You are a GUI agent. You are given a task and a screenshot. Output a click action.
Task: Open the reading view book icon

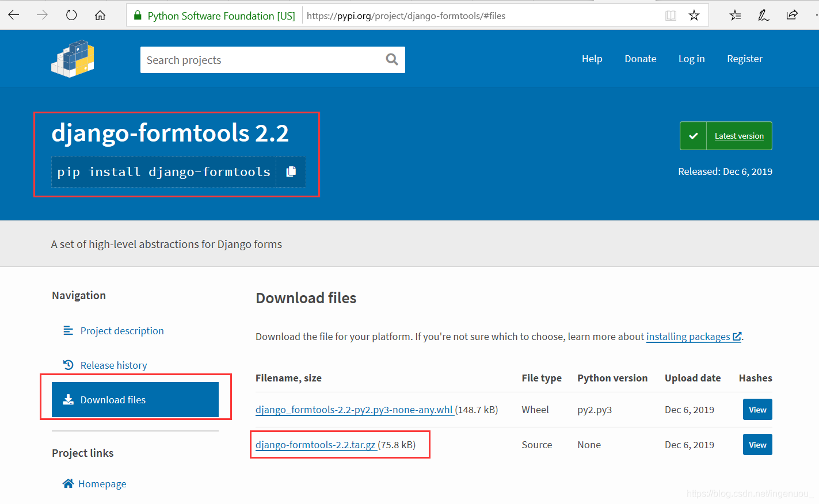pos(671,16)
